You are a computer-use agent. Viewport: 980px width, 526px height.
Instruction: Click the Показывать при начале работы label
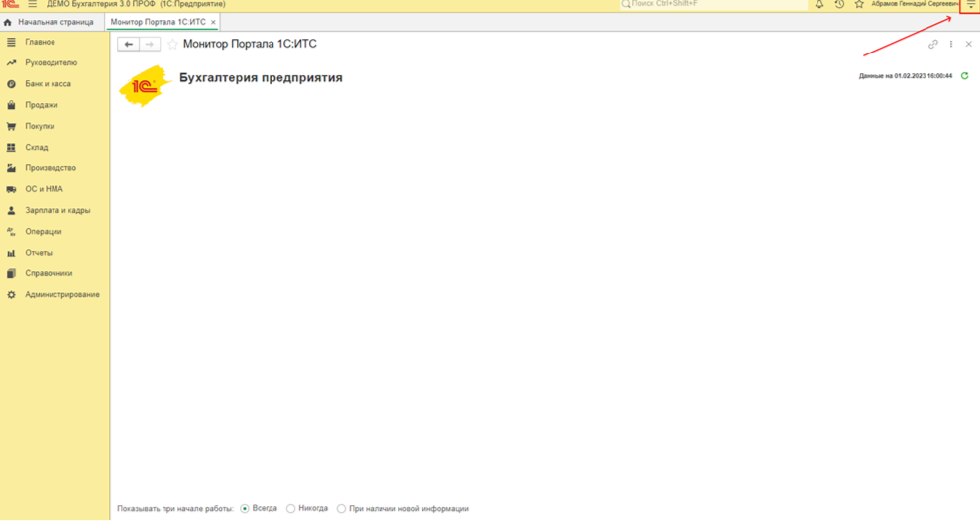click(x=175, y=509)
